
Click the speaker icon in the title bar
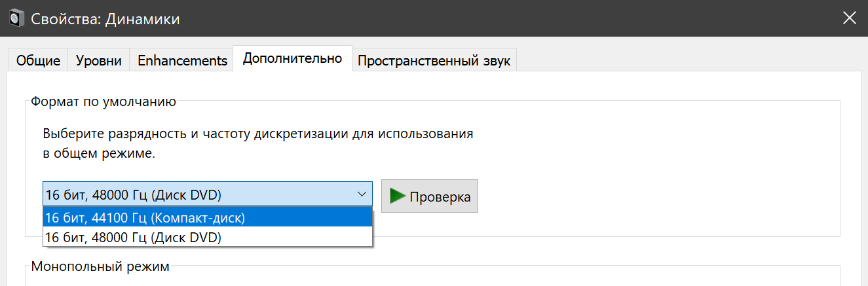click(x=16, y=18)
